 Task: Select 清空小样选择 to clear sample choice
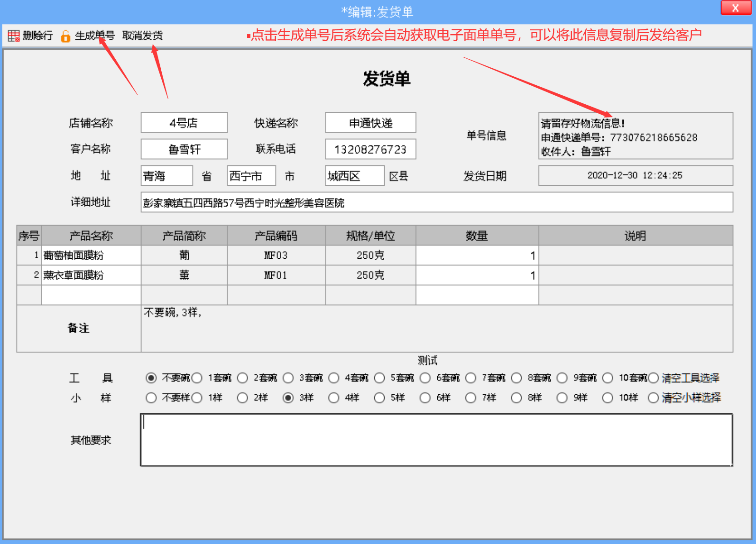[654, 398]
